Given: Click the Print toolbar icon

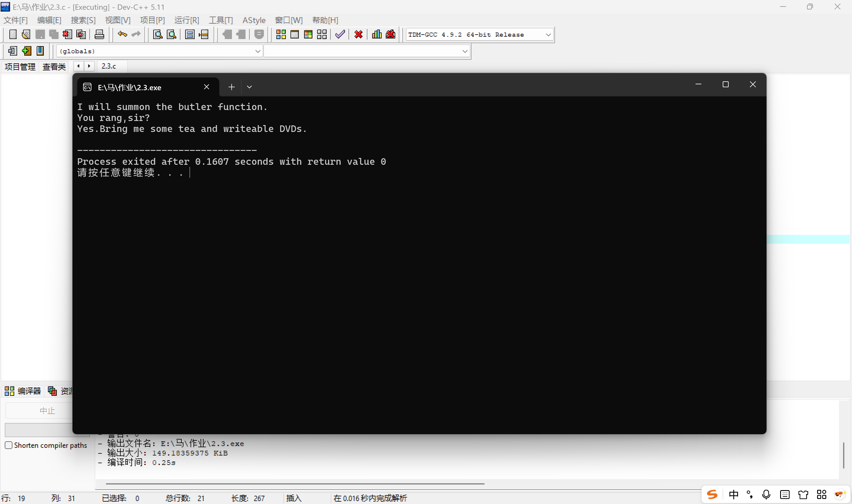Looking at the screenshot, I should [99, 34].
